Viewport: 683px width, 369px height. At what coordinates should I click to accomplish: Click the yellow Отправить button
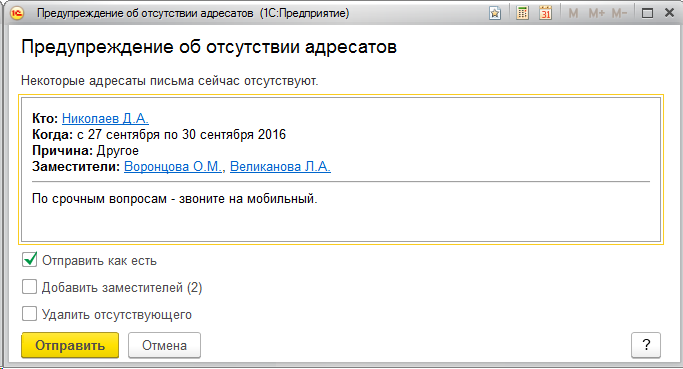tap(70, 345)
